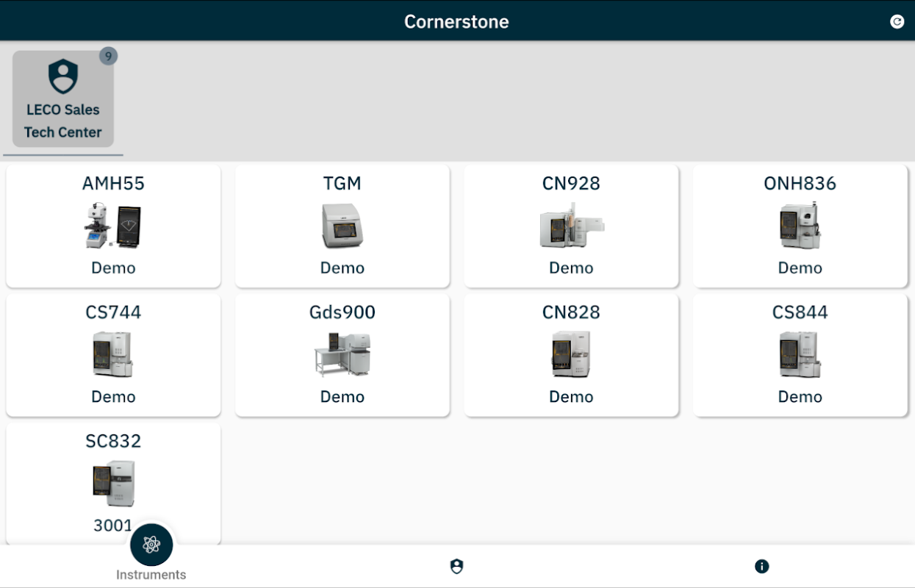
Task: Click the Demo label under Gds900
Action: tap(342, 397)
